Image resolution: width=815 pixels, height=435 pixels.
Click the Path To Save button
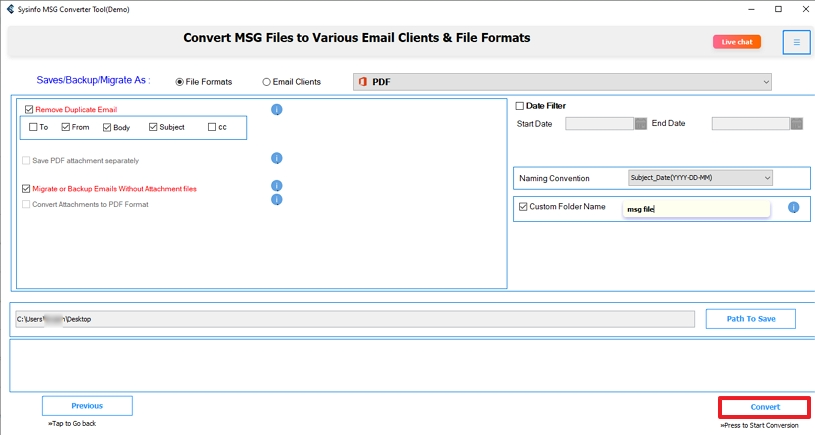click(x=751, y=319)
